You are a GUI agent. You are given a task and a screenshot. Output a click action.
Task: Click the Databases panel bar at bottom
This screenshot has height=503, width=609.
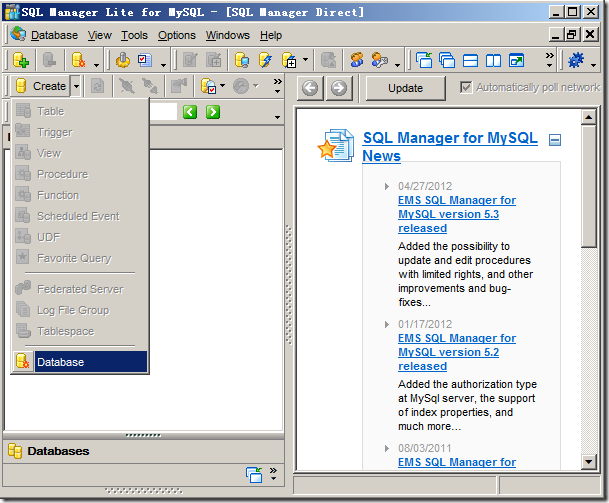tap(144, 451)
